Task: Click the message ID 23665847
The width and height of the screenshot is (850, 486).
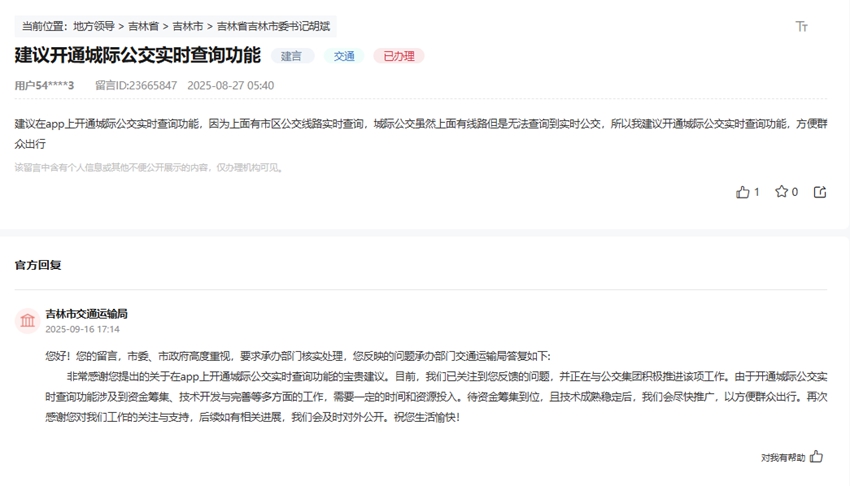Action: coord(136,86)
